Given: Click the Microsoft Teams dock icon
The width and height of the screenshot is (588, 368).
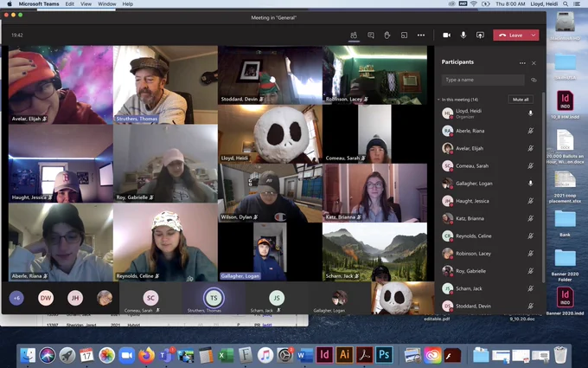Looking at the screenshot, I should pos(166,355).
